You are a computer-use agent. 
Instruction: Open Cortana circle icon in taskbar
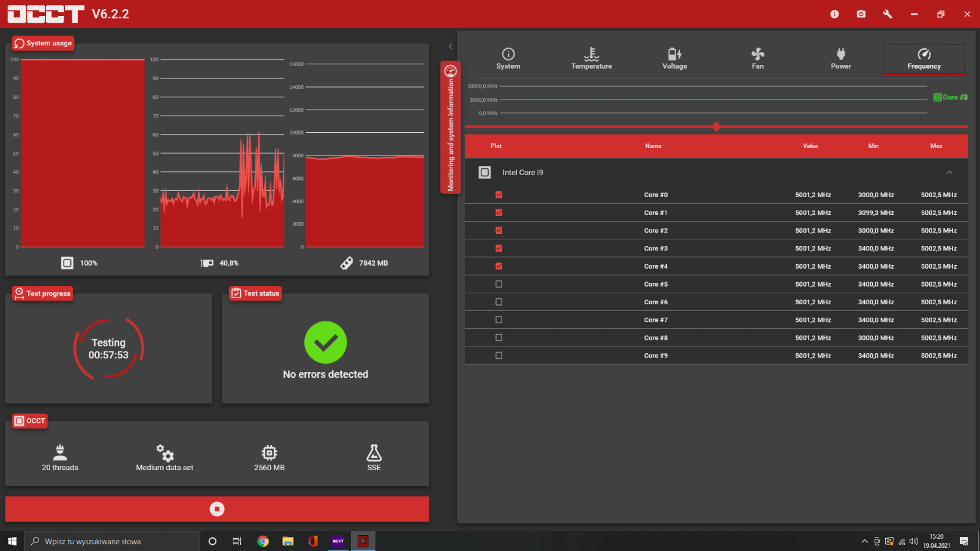tap(213, 541)
